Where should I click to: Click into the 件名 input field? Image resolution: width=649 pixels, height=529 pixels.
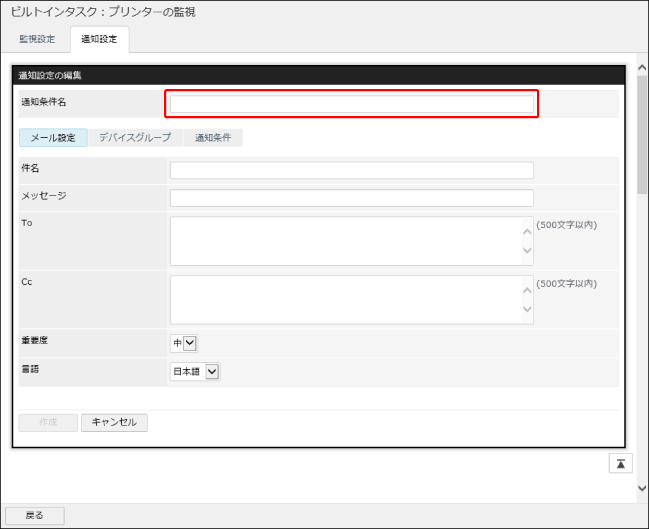point(352,170)
